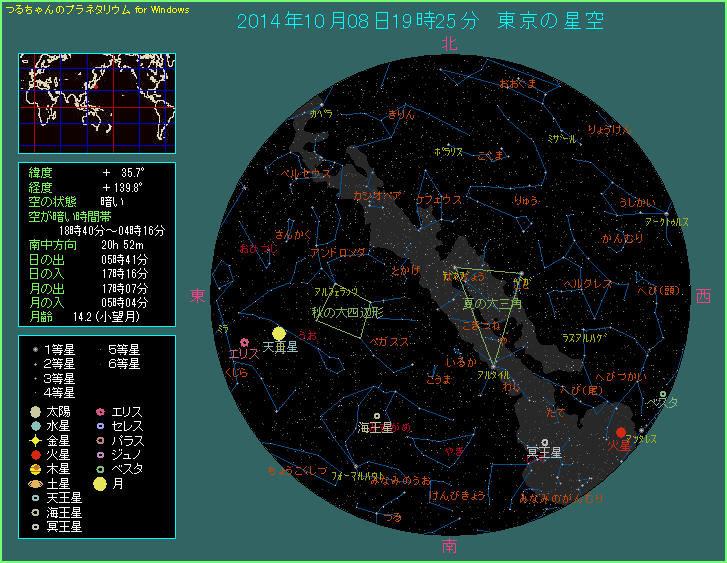Screen dimensions: 727x563
Task: Select the Ceres (セレス) icon in the legend
Action: [x=99, y=426]
